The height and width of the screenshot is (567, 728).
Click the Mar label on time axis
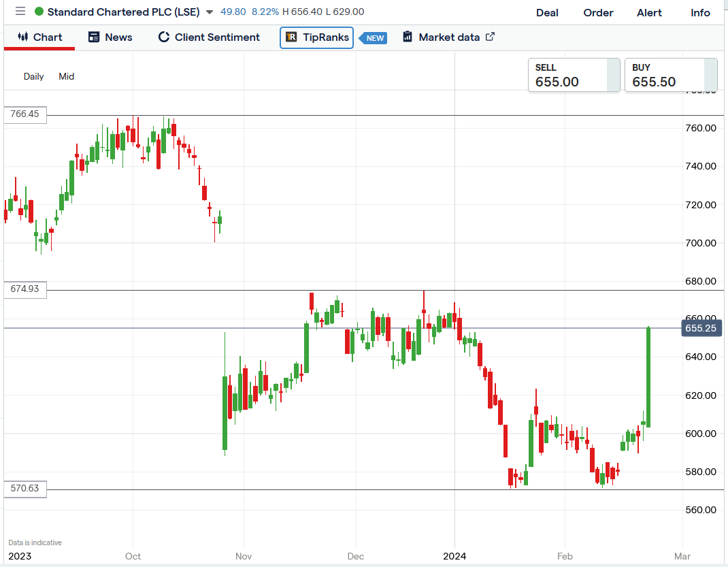pos(682,556)
